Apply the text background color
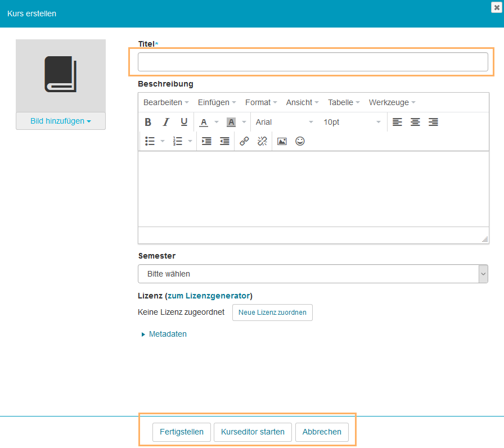This screenshot has width=504, height=448. pyautogui.click(x=231, y=122)
